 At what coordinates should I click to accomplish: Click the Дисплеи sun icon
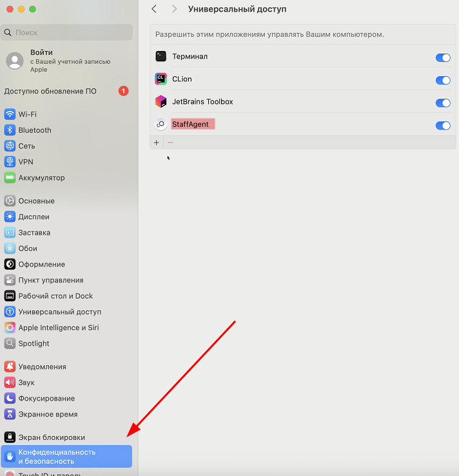point(10,217)
